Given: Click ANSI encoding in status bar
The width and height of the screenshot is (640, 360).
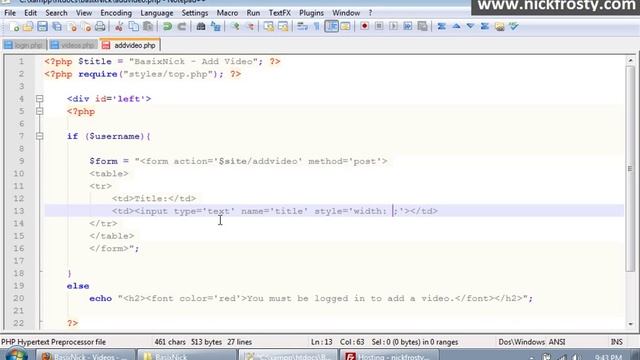Looking at the screenshot, I should coord(557,342).
